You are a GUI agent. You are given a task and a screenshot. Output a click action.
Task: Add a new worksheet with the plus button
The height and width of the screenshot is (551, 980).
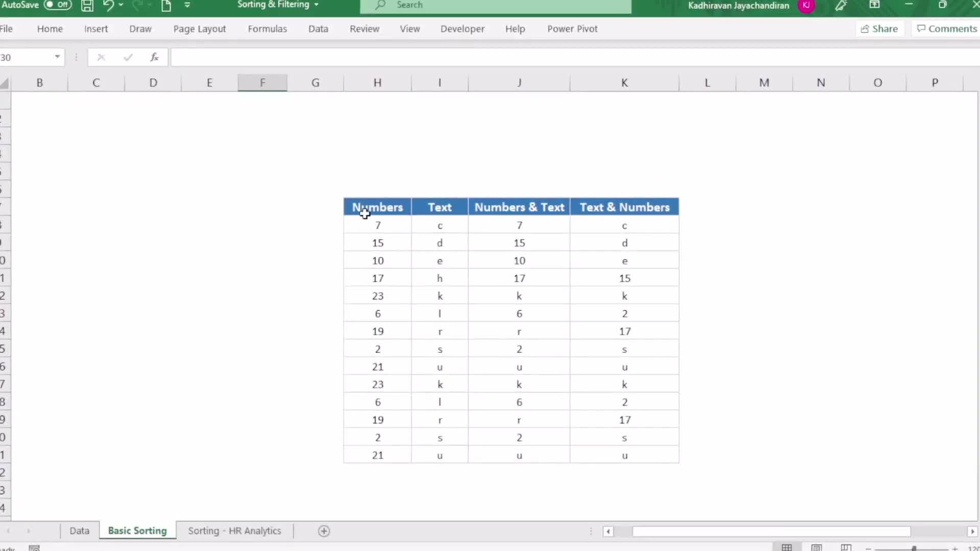point(324,531)
